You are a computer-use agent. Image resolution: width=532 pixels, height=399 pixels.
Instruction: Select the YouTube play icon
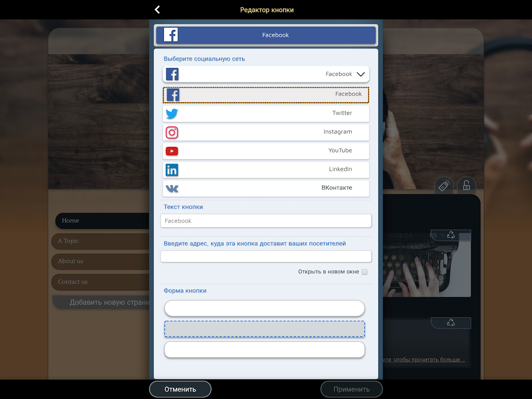click(172, 151)
